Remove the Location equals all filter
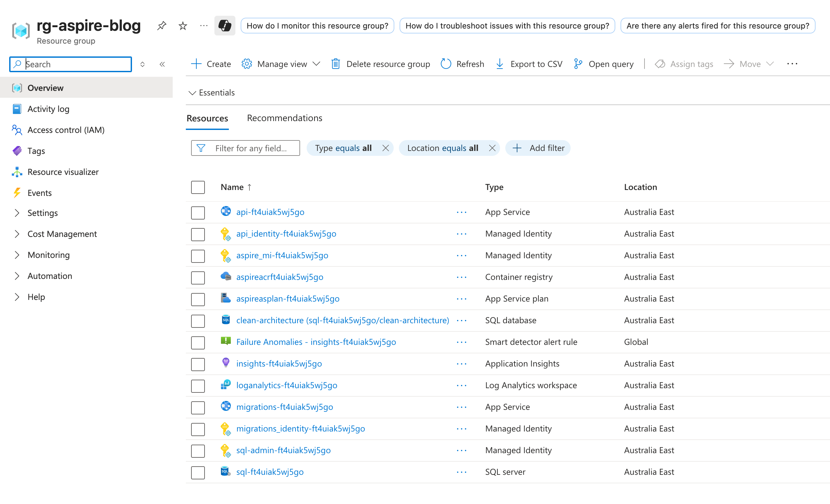Viewport: 830px width, 504px height. 492,148
